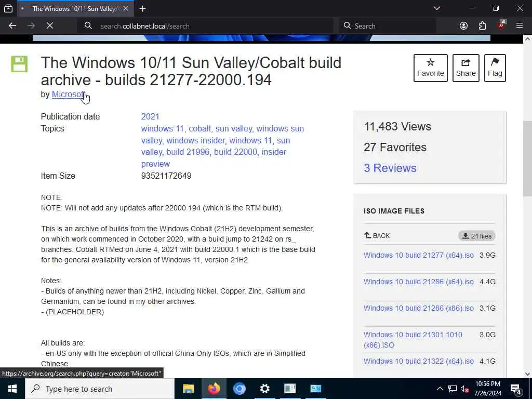Close the Windows 10/11 Sun Valley tab
532x399 pixels.
(126, 8)
